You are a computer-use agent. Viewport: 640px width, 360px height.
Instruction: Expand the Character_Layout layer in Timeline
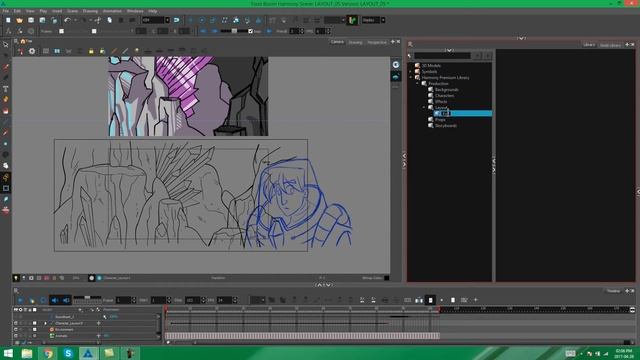46,323
